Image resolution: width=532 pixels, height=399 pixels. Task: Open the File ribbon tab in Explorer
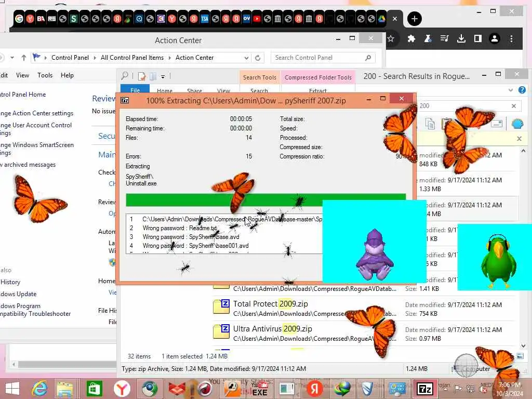(135, 89)
